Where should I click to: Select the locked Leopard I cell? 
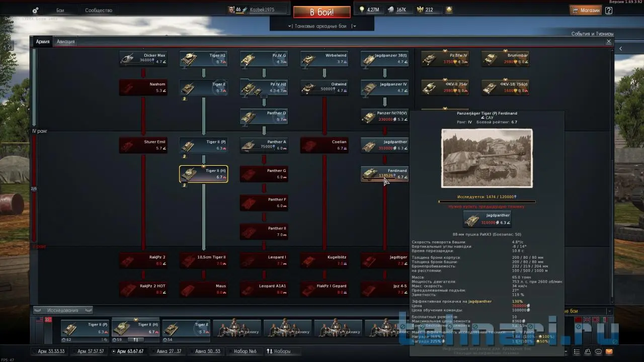click(x=264, y=260)
